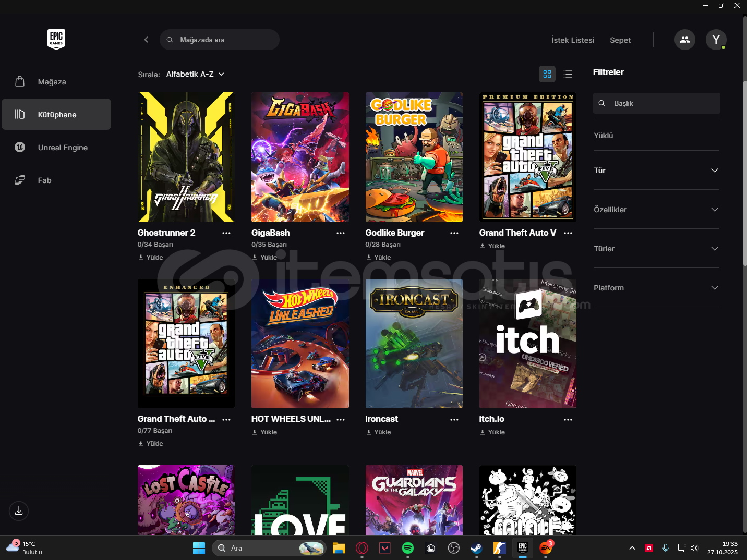Open the Lost Castle cover thumbnail
Viewport: 747px width, 560px height.
(186, 500)
